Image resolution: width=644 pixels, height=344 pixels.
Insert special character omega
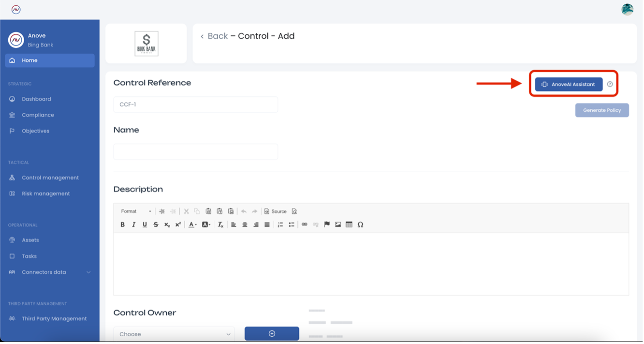pyautogui.click(x=360, y=224)
